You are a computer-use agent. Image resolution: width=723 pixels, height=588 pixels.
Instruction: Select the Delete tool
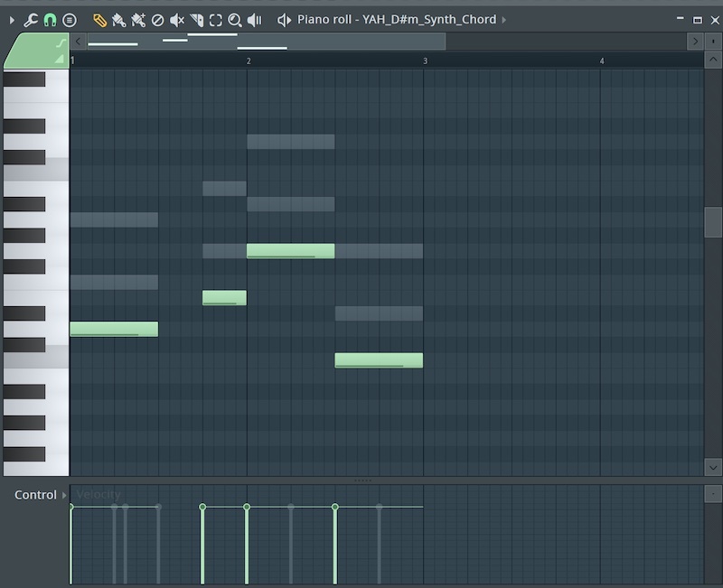tap(157, 20)
